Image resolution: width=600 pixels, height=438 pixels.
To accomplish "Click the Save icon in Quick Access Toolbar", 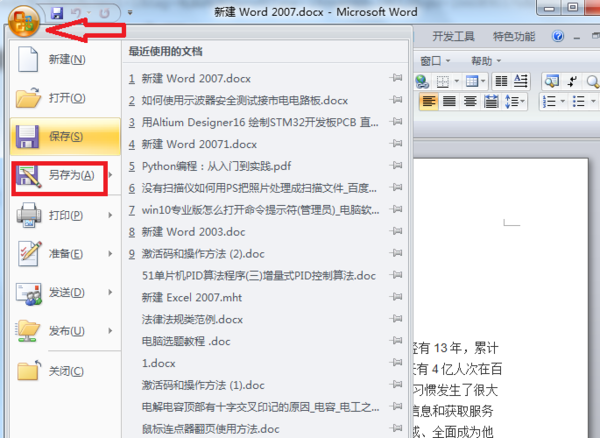I will pyautogui.click(x=57, y=13).
